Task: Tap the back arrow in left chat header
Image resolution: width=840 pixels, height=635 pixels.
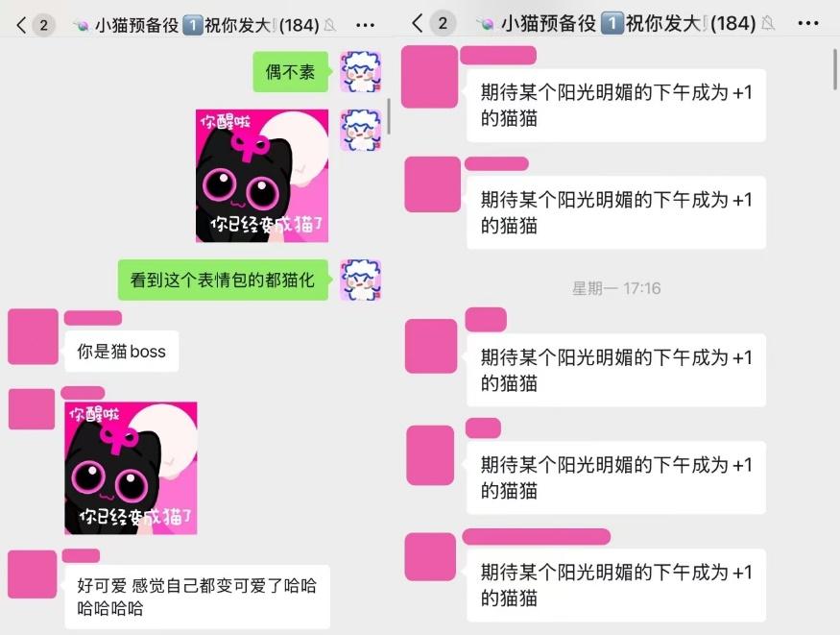Action: (21, 25)
